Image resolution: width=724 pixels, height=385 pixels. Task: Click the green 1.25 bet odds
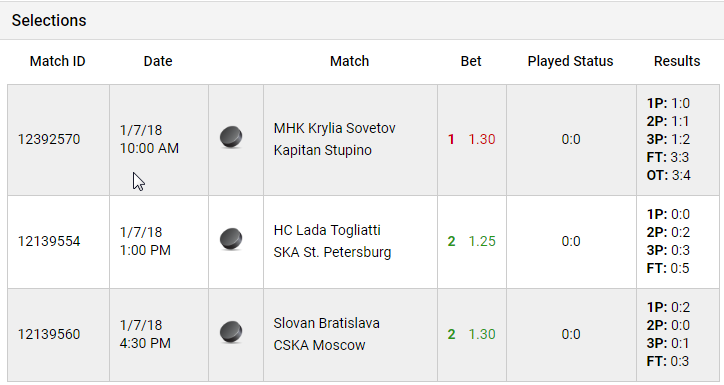click(482, 241)
